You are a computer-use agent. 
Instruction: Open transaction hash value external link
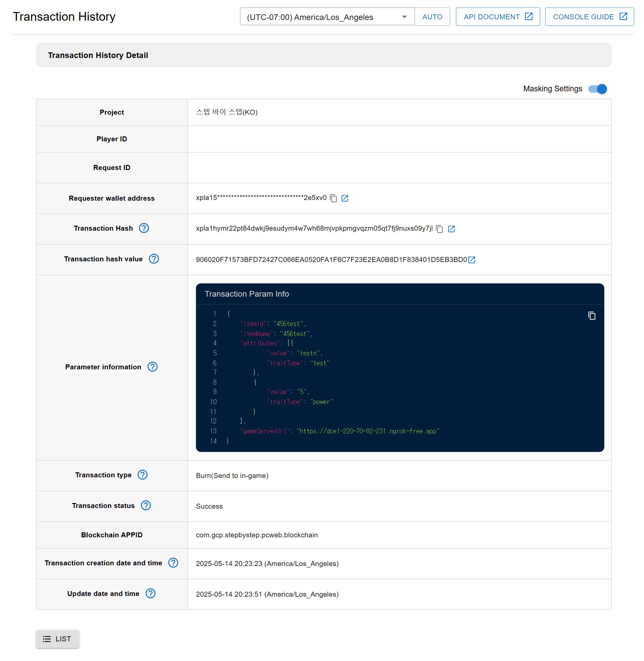471,260
